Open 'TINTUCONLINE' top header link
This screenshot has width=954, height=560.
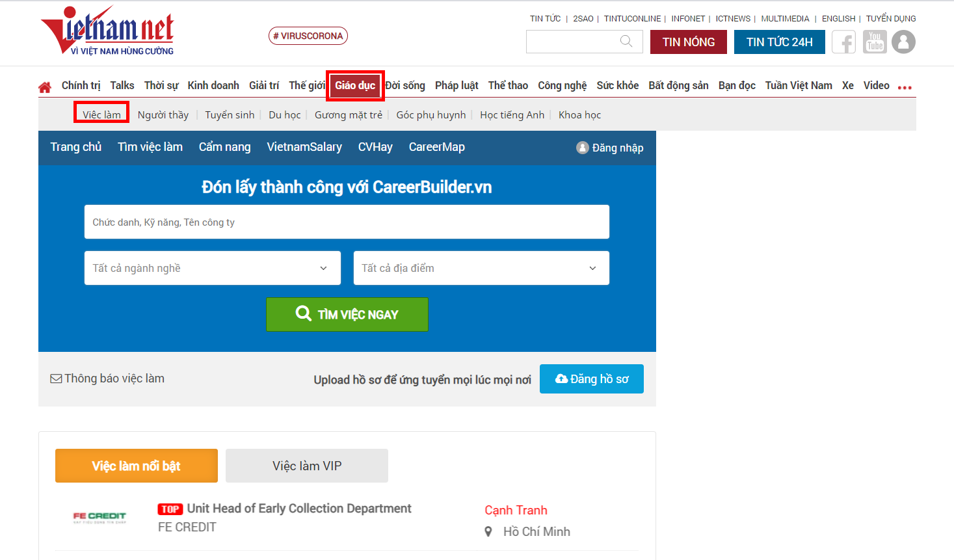(x=632, y=18)
